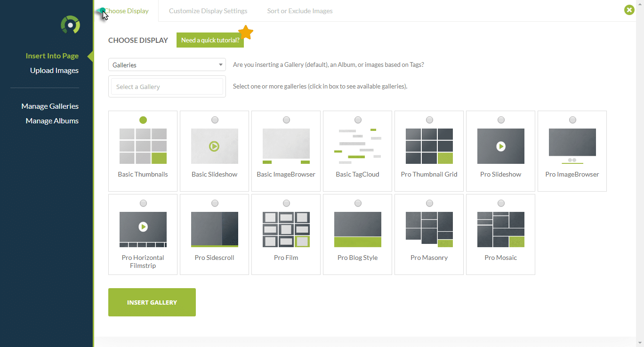Click the Pro Mosaic preview image
This screenshot has width=644, height=347.
[x=501, y=229]
